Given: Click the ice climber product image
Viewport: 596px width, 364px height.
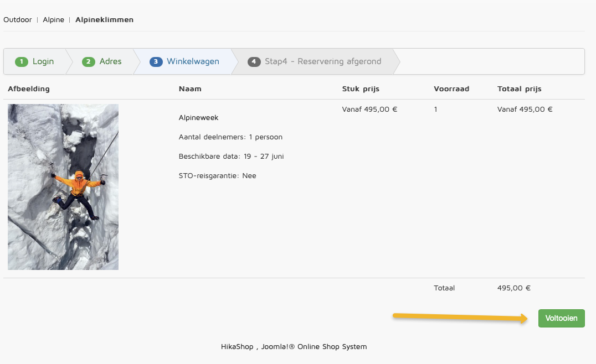Looking at the screenshot, I should pyautogui.click(x=63, y=187).
